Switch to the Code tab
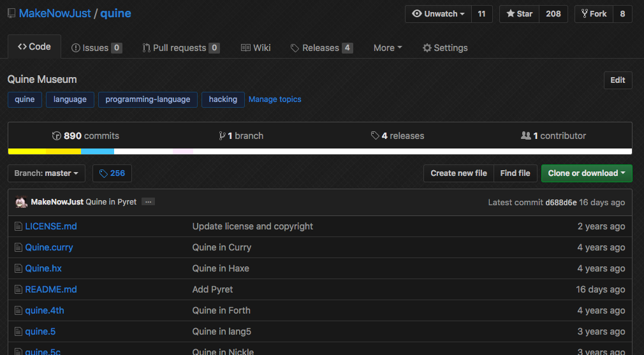The height and width of the screenshot is (355, 644). (x=34, y=47)
